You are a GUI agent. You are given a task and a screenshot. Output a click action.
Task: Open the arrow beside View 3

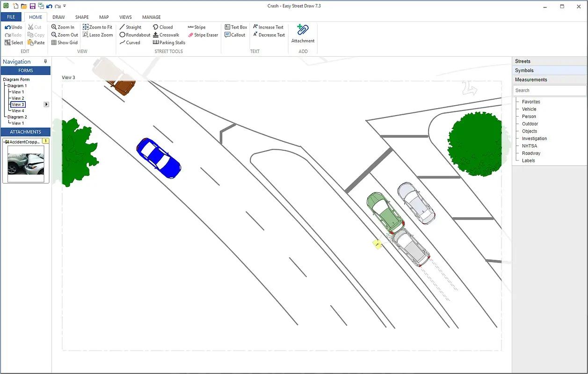click(x=46, y=104)
